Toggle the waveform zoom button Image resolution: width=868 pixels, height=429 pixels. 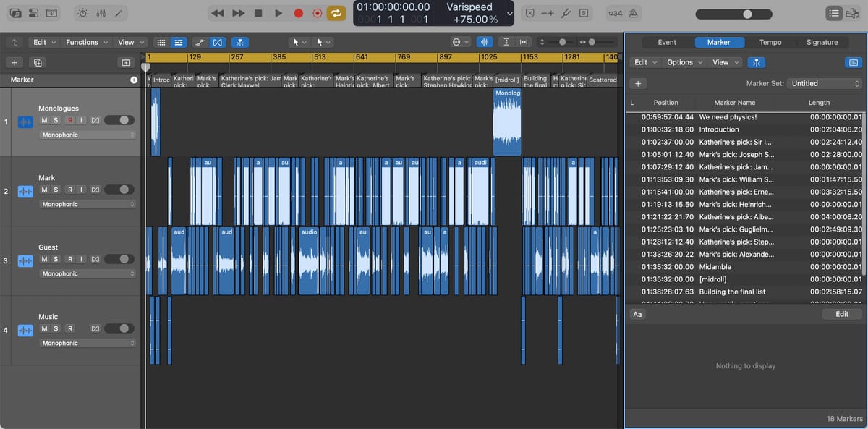coord(485,42)
